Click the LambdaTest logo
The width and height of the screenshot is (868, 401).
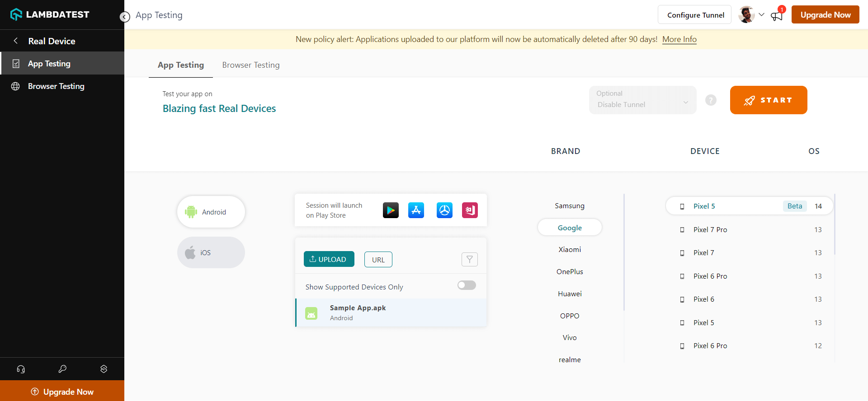[50, 14]
